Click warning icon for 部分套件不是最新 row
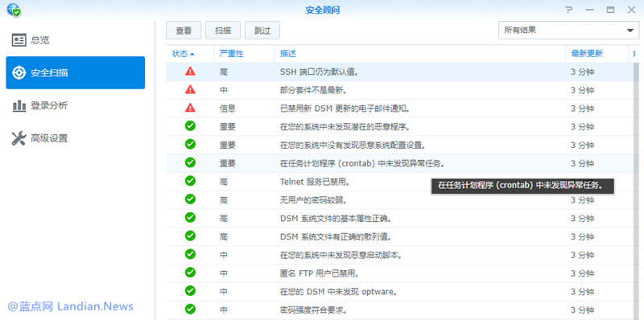 (x=190, y=89)
